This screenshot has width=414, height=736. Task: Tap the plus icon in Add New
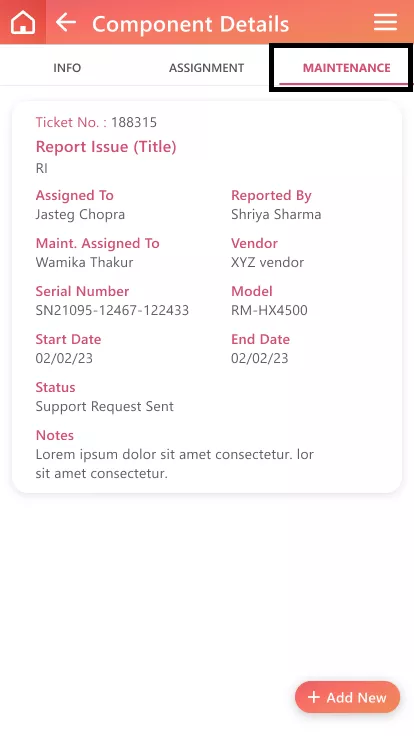pos(314,697)
